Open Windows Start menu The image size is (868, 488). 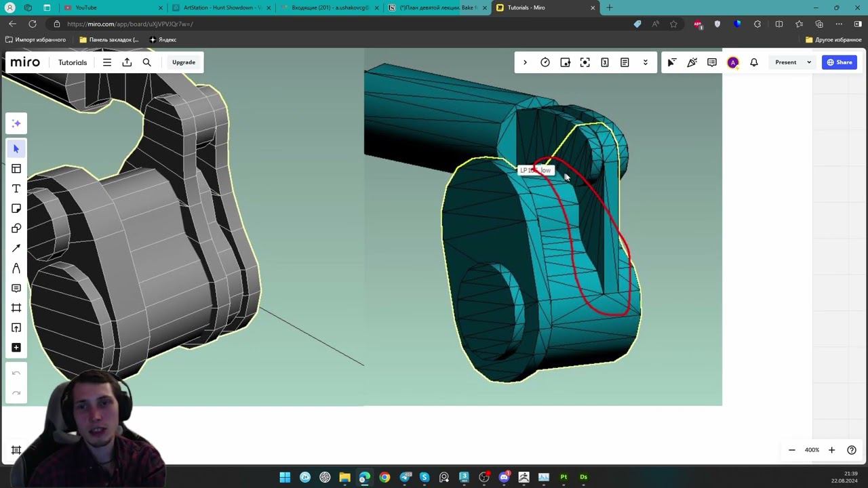[285, 477]
